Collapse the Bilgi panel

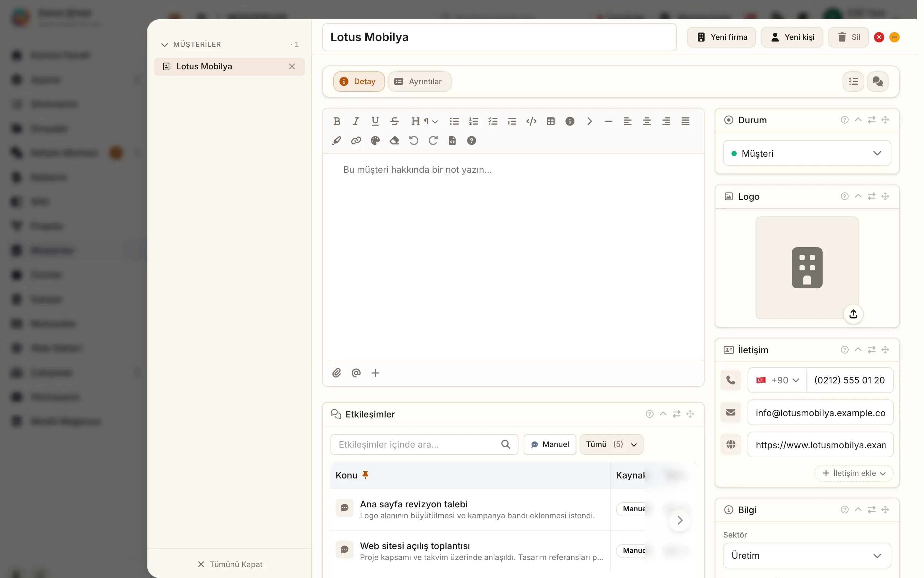coord(858,510)
